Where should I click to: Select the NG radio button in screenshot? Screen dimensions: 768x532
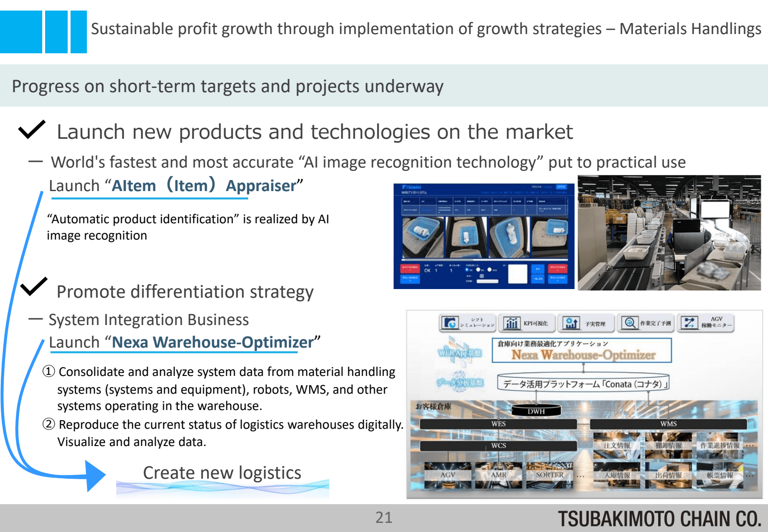tap(478, 270)
